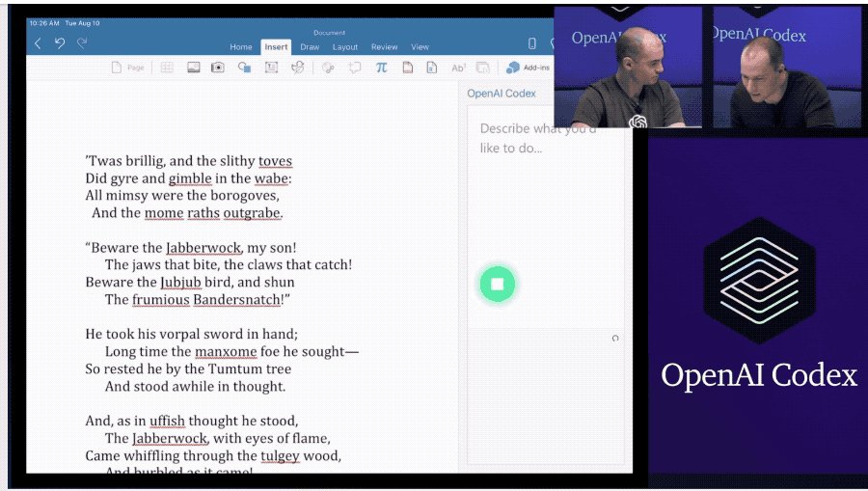Image resolution: width=868 pixels, height=491 pixels.
Task: Click the redo icon
Action: [x=82, y=43]
